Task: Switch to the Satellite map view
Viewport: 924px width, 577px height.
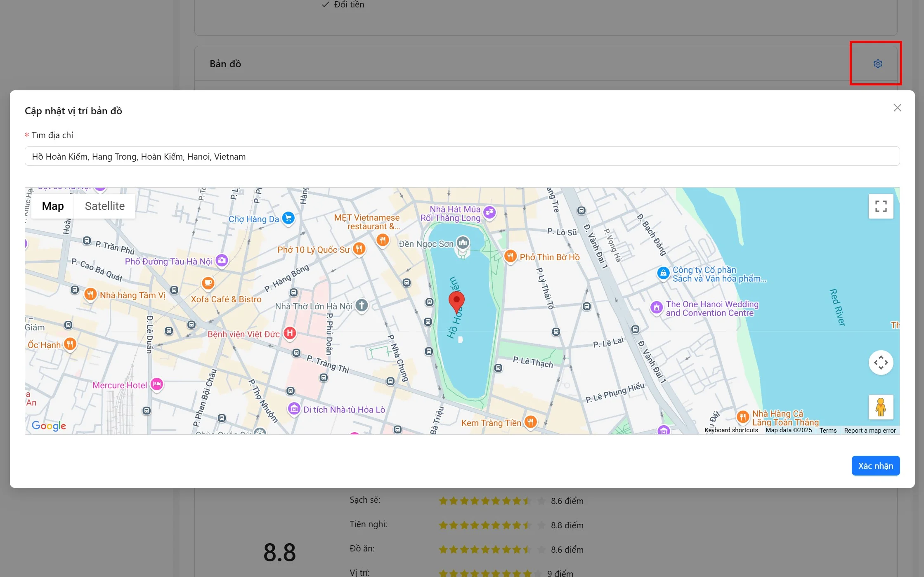Action: (105, 206)
